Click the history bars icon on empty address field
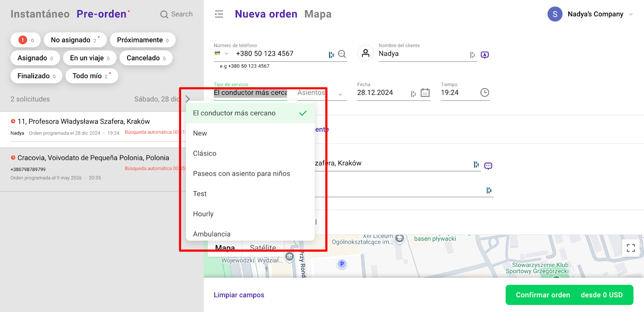Viewport: 644px width, 312px height. click(x=489, y=190)
